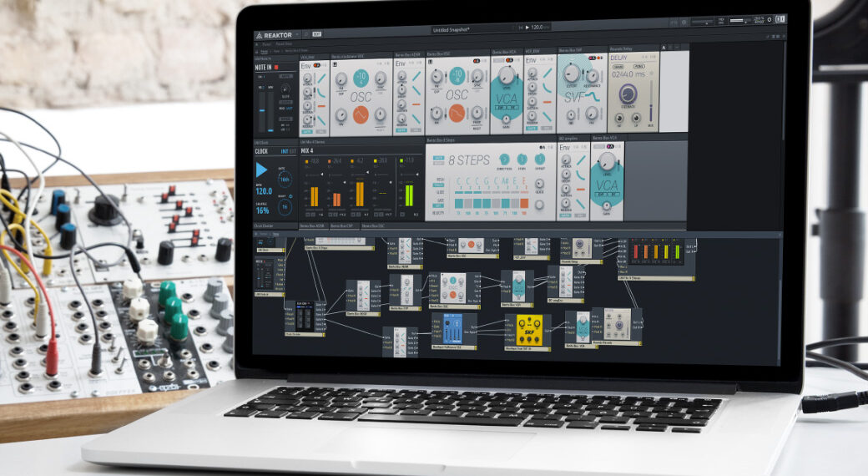Turn the Level knob on lower VCA module
The height and width of the screenshot is (476, 868).
[607, 161]
